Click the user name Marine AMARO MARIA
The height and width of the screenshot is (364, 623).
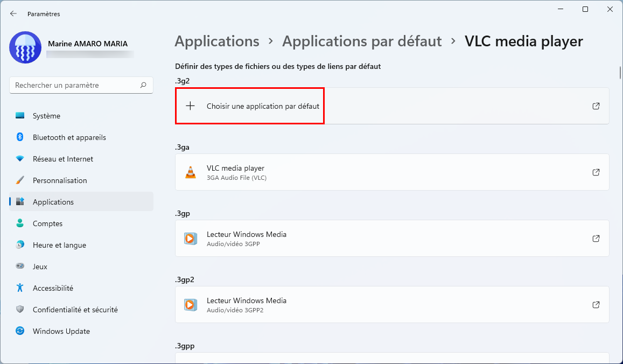click(88, 44)
